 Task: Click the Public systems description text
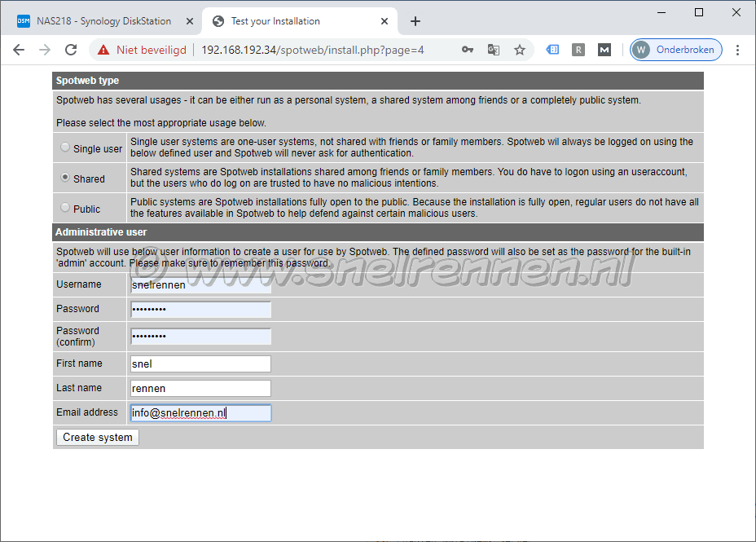pos(414,207)
